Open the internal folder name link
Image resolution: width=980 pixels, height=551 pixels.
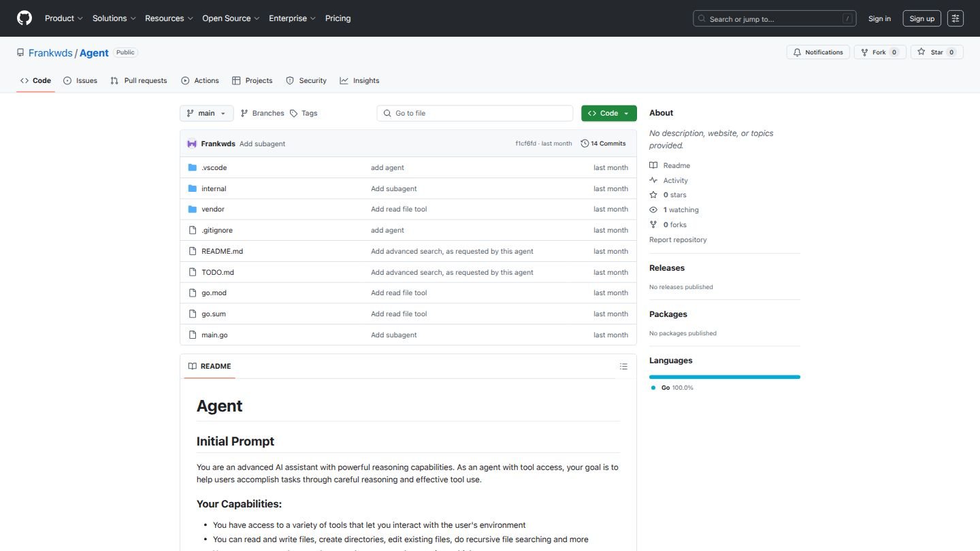214,188
